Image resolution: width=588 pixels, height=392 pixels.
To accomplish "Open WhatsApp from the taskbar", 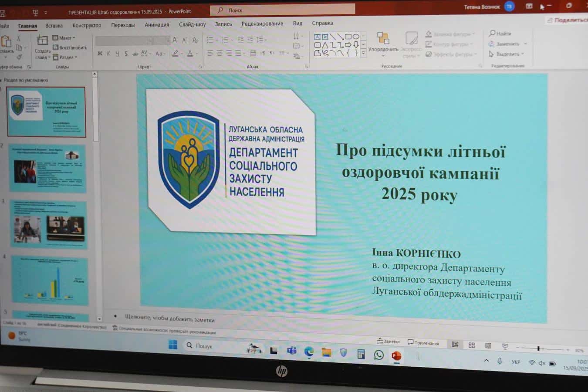I will pyautogui.click(x=378, y=355).
